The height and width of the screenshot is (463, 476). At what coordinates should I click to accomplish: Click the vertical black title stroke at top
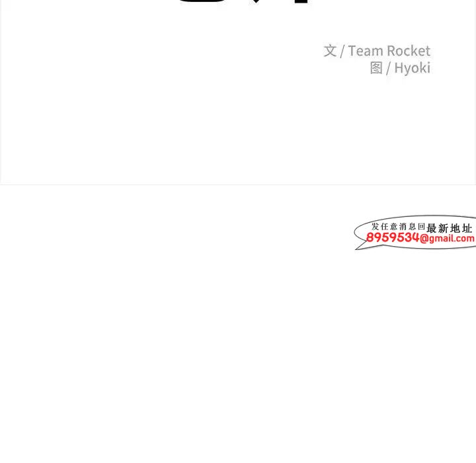click(x=301, y=1)
